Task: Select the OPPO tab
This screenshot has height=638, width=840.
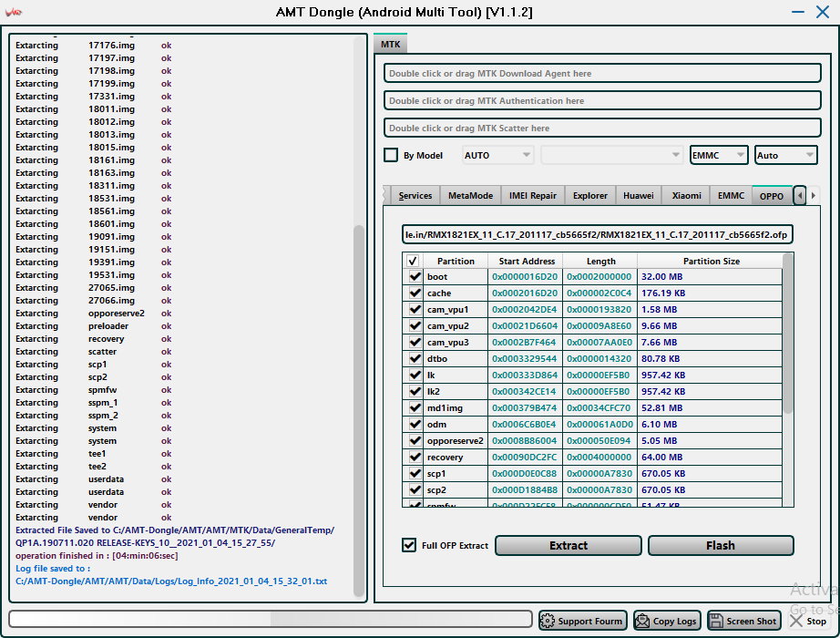Action: pos(772,196)
